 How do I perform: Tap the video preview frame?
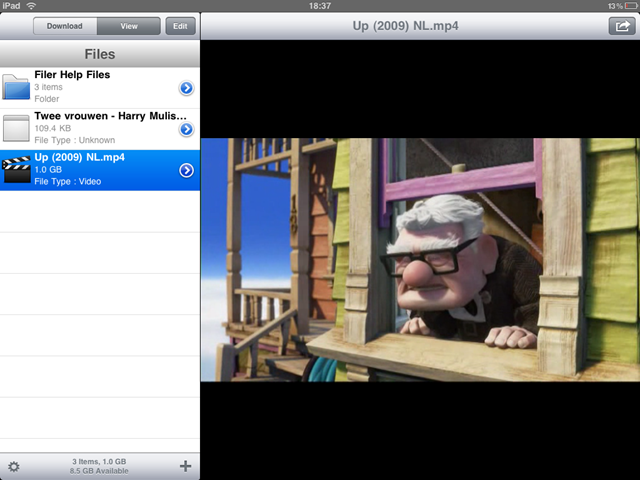click(420, 259)
